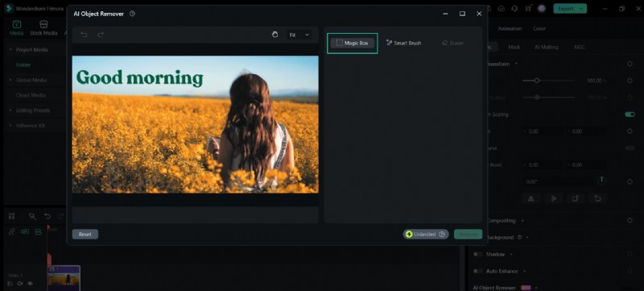
Task: Select the flower field clip in timeline
Action: pos(64,278)
